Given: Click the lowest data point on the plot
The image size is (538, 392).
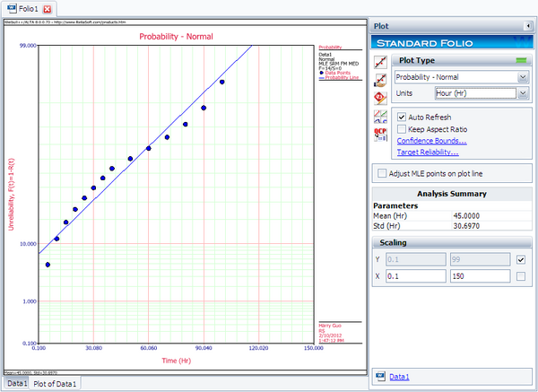Looking at the screenshot, I should (48, 265).
